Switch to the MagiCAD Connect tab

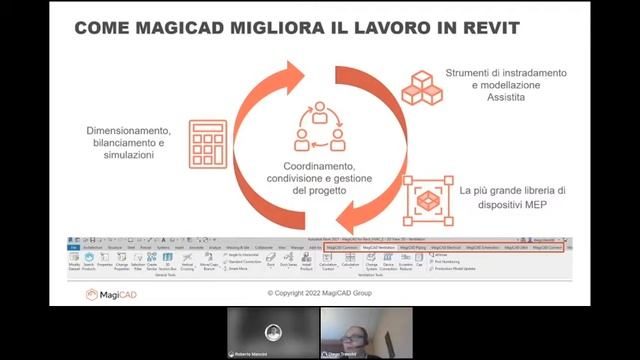tap(547, 247)
